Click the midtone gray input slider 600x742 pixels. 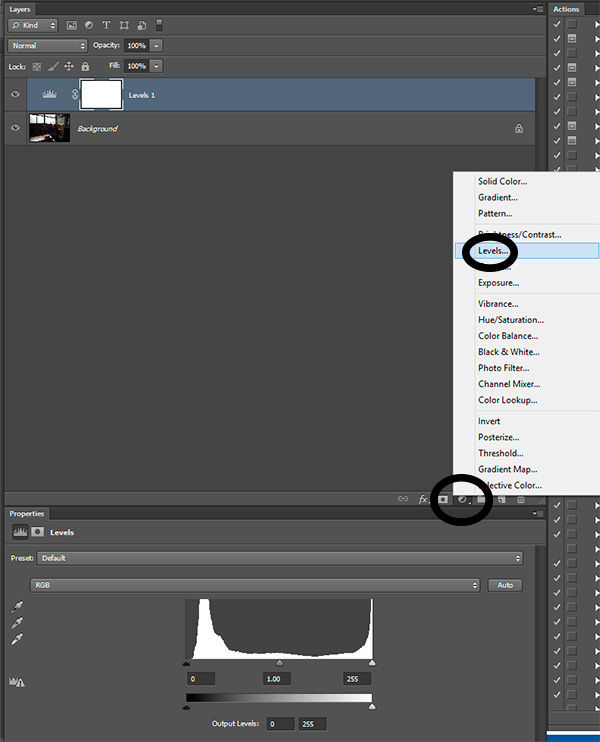(x=279, y=663)
